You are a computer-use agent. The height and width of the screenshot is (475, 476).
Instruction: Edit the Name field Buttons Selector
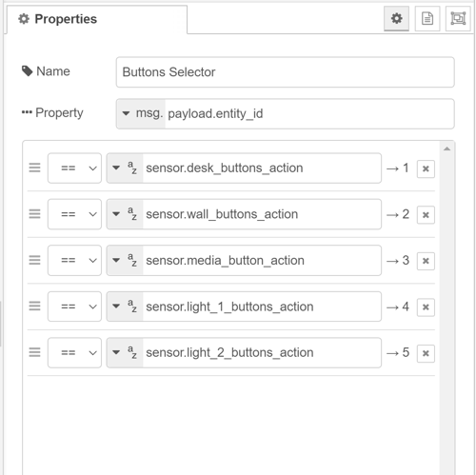286,72
